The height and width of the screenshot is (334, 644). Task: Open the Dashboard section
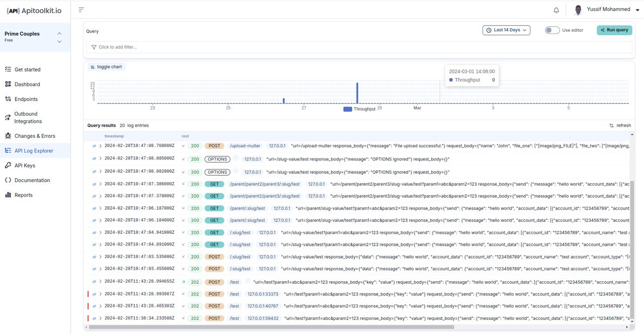(x=26, y=85)
